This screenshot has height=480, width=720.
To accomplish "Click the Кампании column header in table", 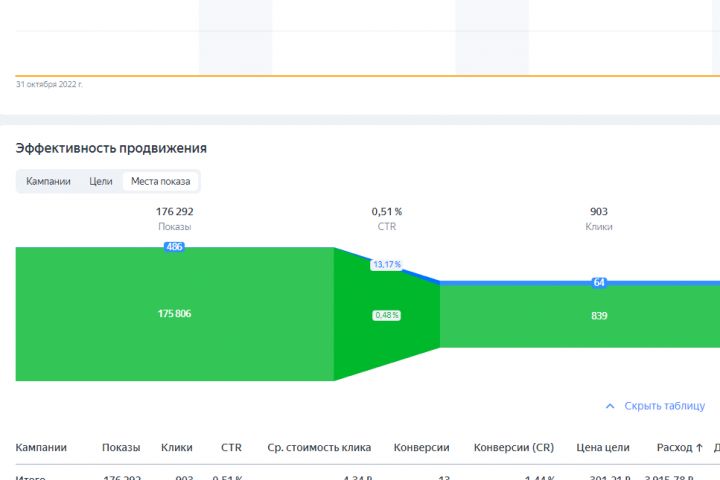I will tap(41, 447).
